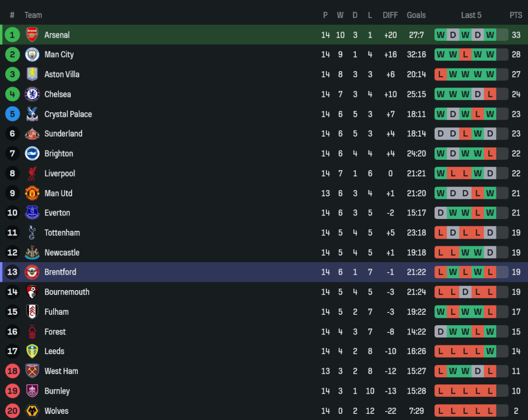The width and height of the screenshot is (528, 420).
Task: Click the Leeds club badge
Action: (x=32, y=351)
